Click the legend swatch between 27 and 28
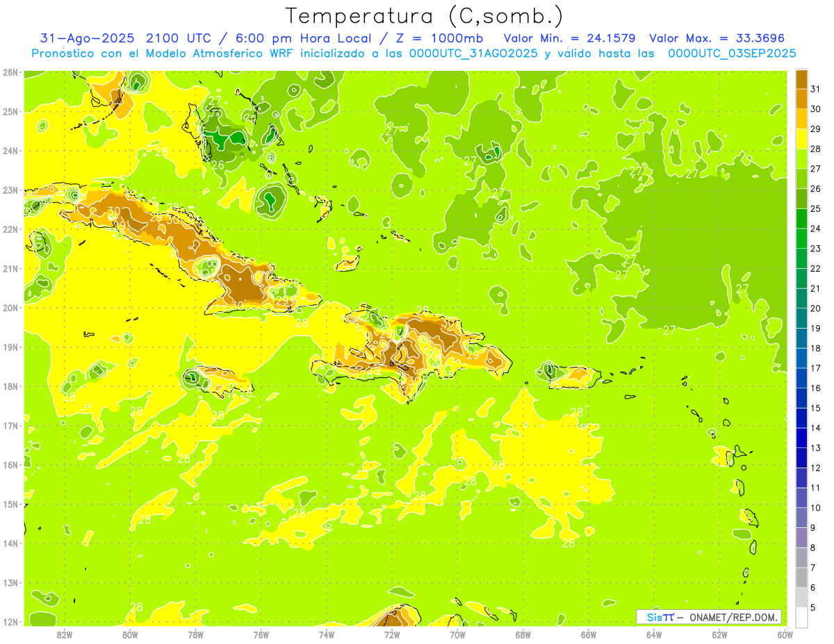Image resolution: width=834 pixels, height=644 pixels. pyautogui.click(x=801, y=158)
